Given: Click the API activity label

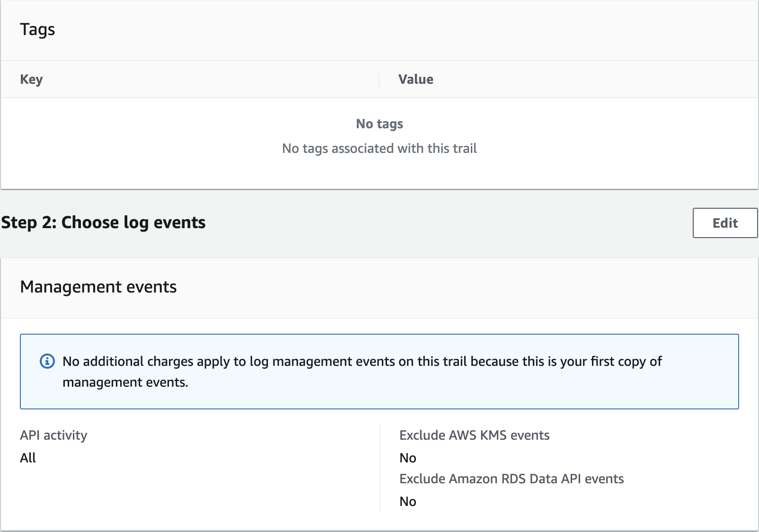Looking at the screenshot, I should [x=53, y=435].
